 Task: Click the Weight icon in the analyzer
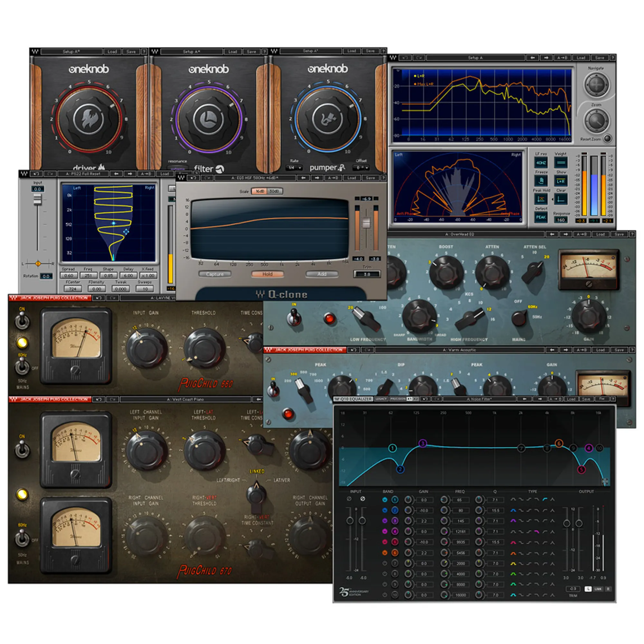[x=561, y=163]
